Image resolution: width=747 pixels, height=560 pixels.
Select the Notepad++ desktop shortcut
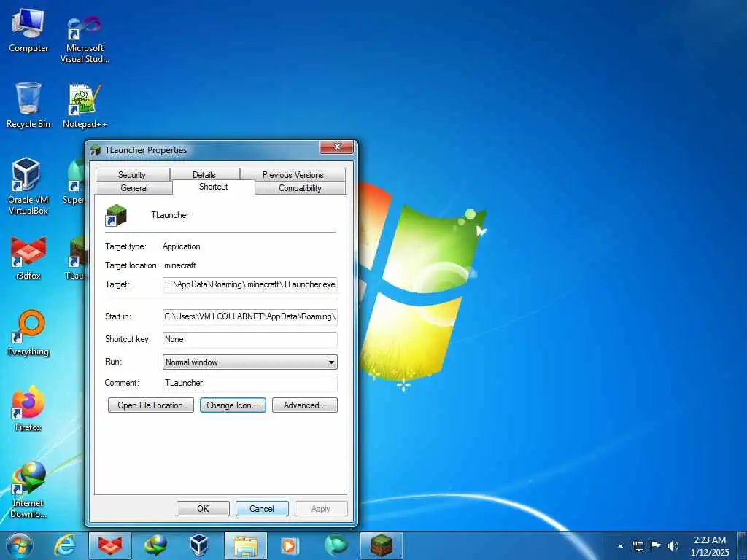click(85, 106)
